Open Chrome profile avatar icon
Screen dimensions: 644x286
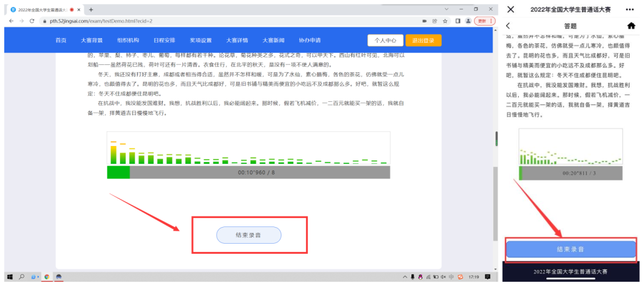pos(468,21)
